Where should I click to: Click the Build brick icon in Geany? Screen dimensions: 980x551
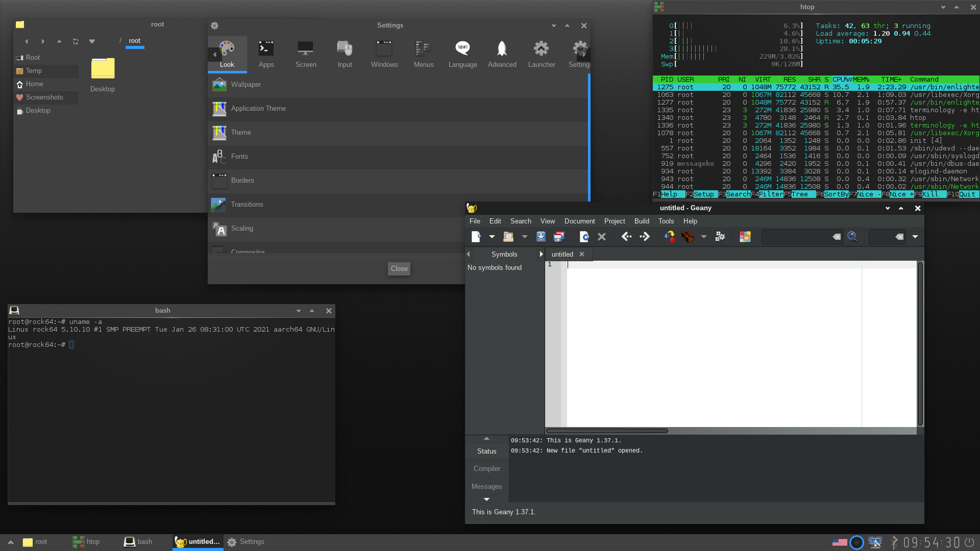pos(688,237)
